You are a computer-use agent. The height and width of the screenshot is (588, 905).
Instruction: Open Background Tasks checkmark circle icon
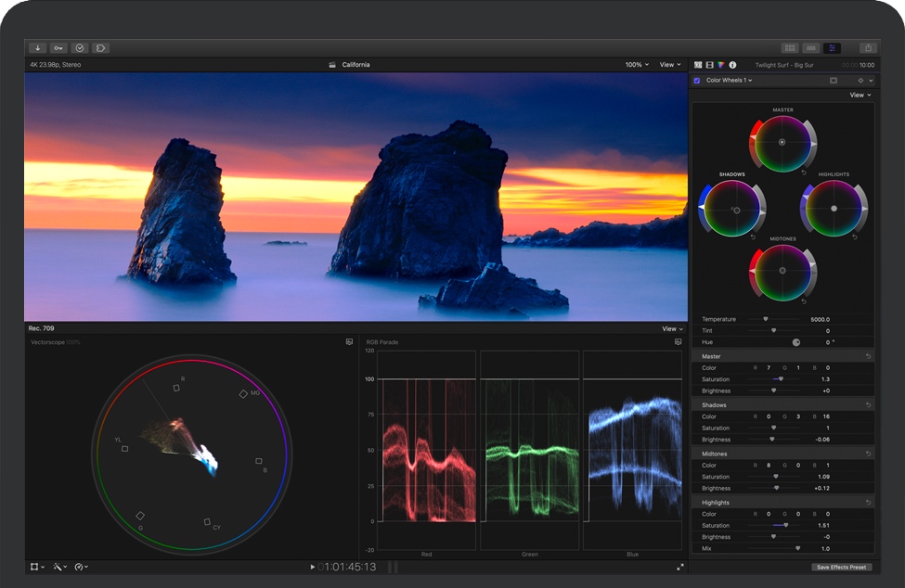(x=80, y=47)
